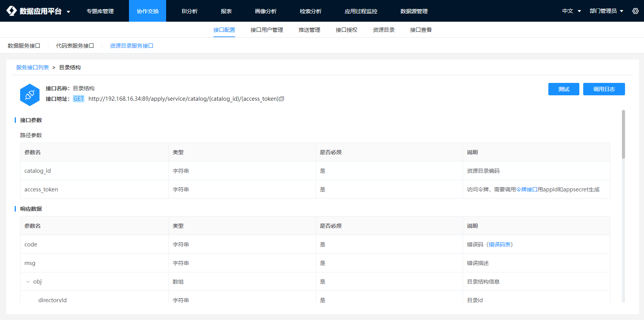Switch to the BI分析 menu
This screenshot has width=644, height=320.
pos(190,11)
